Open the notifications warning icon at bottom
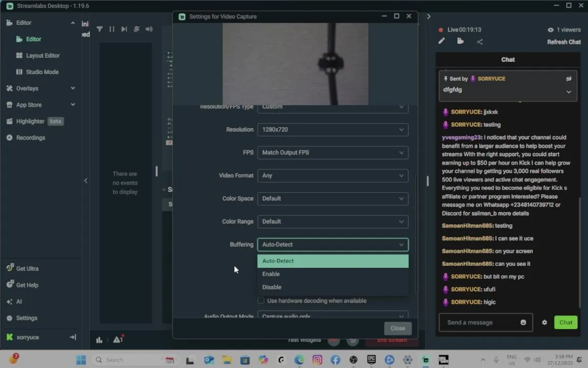The height and width of the screenshot is (368, 588). [118, 339]
